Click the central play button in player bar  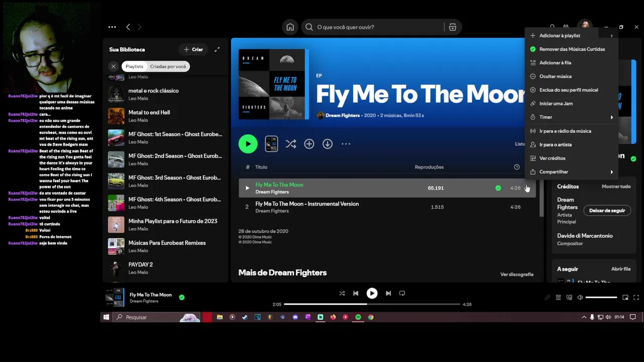point(372,293)
